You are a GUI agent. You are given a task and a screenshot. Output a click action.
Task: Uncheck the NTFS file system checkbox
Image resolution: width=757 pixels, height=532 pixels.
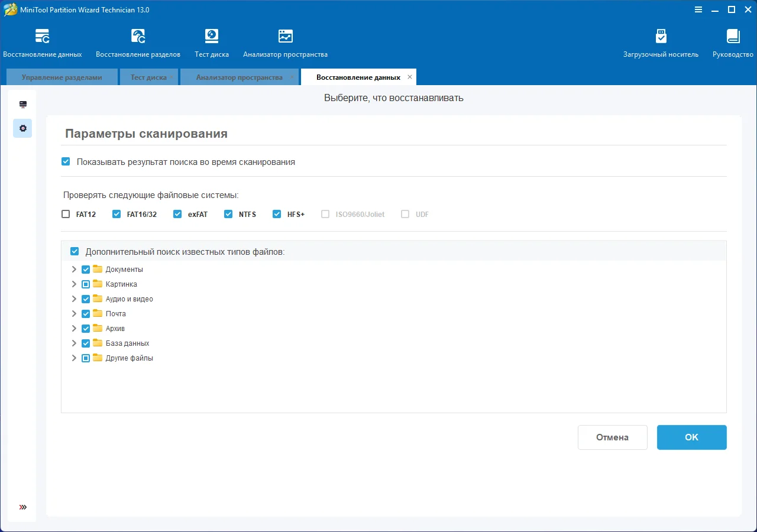(x=228, y=215)
